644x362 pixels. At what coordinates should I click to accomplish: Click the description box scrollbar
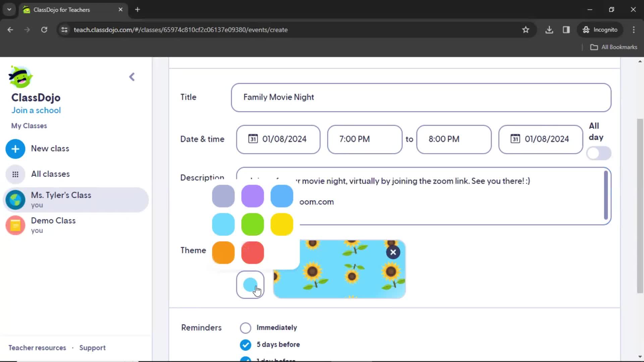[x=606, y=195]
